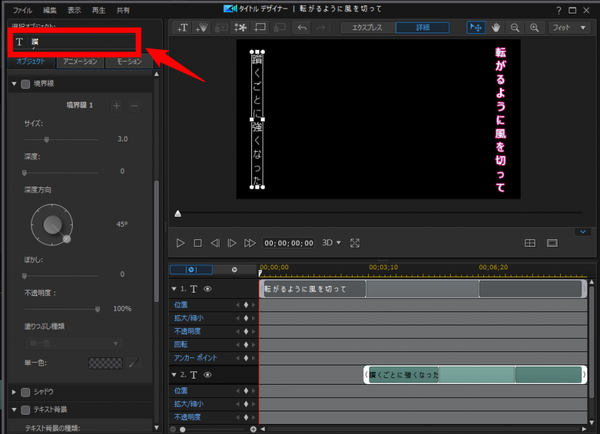Expand the シャドウ section
This screenshot has width=600, height=434.
click(x=14, y=392)
